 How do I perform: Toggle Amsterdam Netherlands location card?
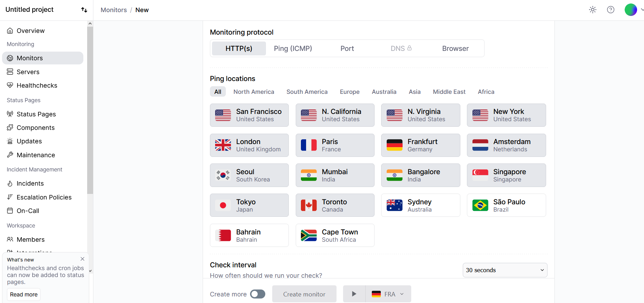tap(506, 145)
